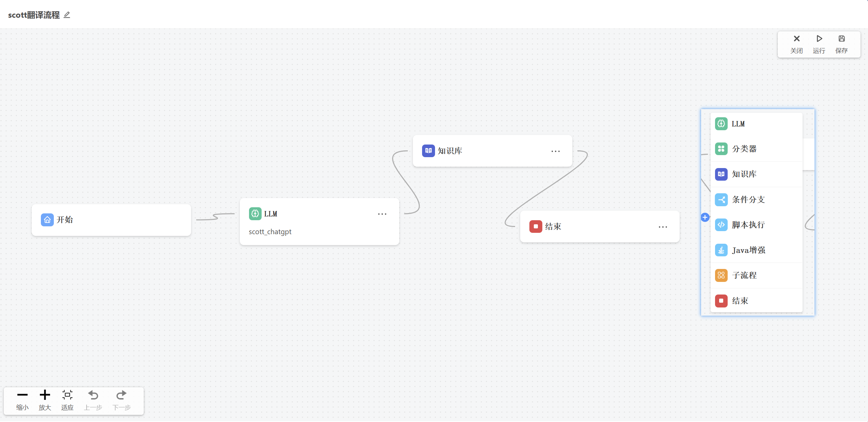Open the LLM node's three-dot menu
The height and width of the screenshot is (422, 868).
pyautogui.click(x=382, y=214)
